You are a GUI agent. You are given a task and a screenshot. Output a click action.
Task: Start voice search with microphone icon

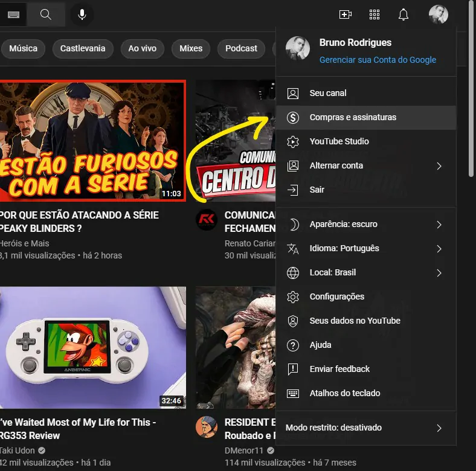point(82,14)
